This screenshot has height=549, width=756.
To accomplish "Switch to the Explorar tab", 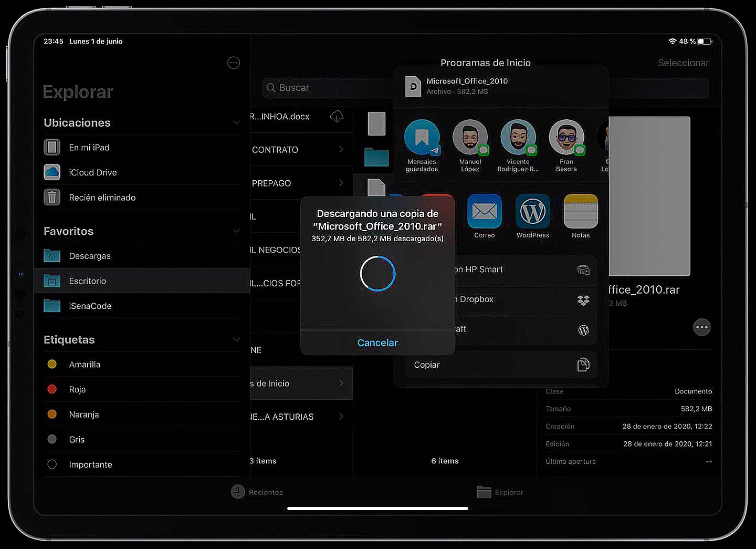I will pyautogui.click(x=500, y=492).
